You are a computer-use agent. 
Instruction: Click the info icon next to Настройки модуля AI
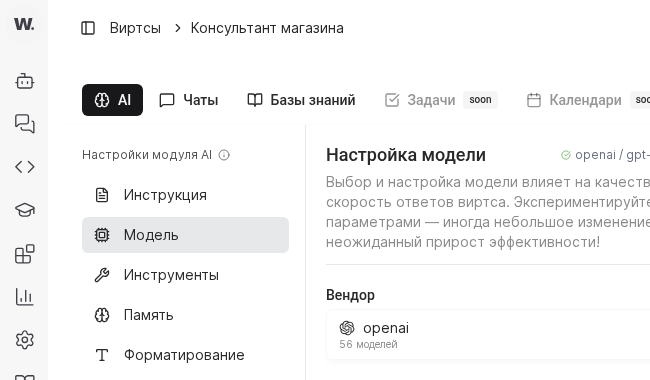tap(224, 155)
